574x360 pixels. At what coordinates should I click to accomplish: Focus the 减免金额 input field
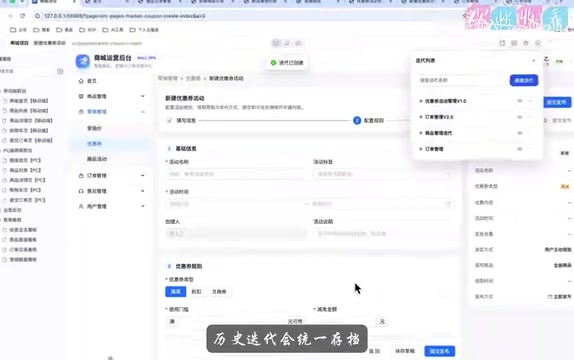(344, 322)
